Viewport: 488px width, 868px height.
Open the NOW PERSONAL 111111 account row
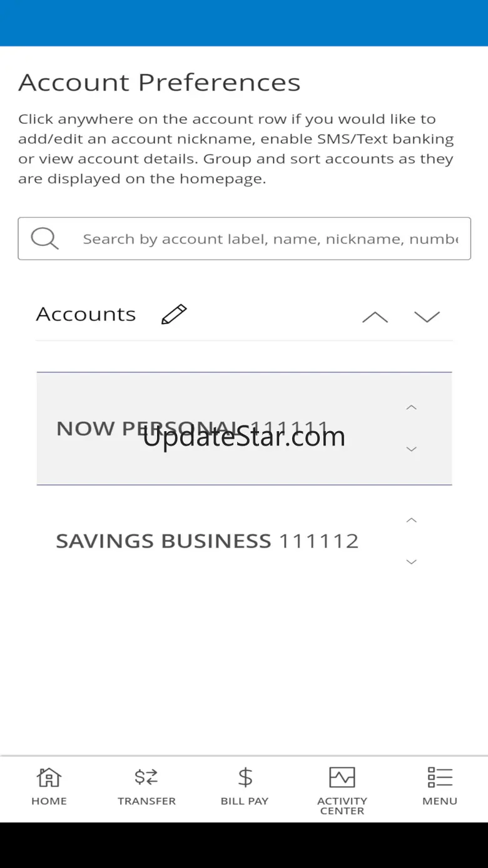tap(206, 429)
